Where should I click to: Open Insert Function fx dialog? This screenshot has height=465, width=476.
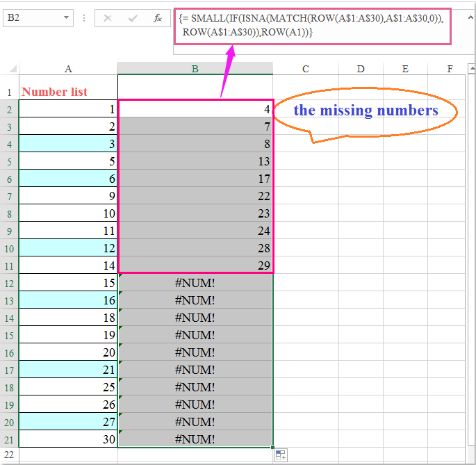(x=158, y=18)
